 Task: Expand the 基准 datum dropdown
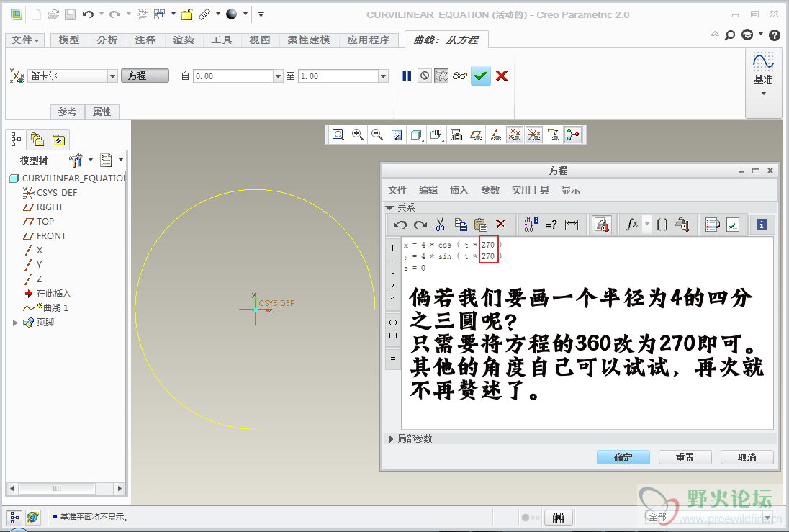point(763,94)
